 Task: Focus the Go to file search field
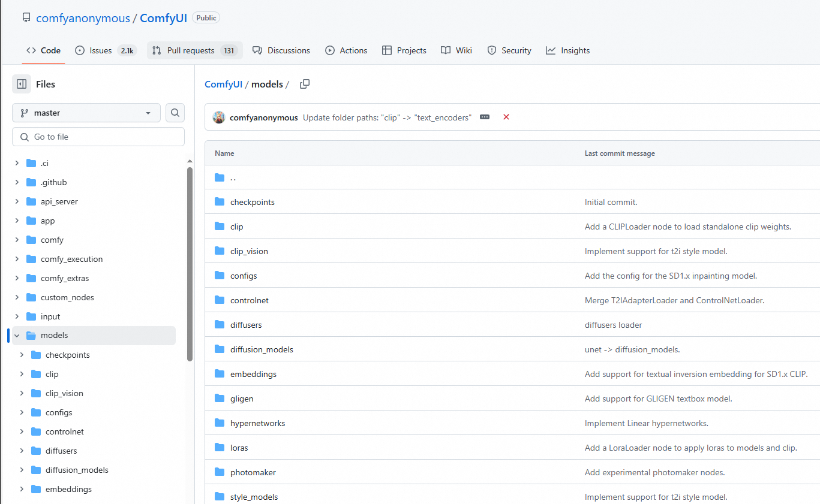[x=98, y=137]
